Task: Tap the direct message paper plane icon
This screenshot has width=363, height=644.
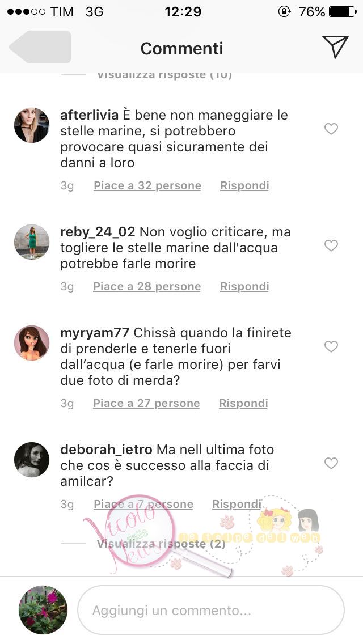Action: [335, 46]
